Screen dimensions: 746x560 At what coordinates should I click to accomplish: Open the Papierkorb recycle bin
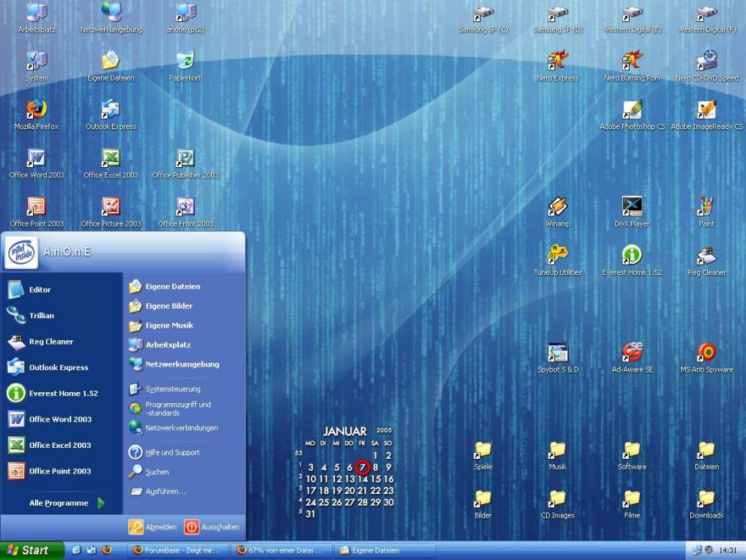click(185, 66)
